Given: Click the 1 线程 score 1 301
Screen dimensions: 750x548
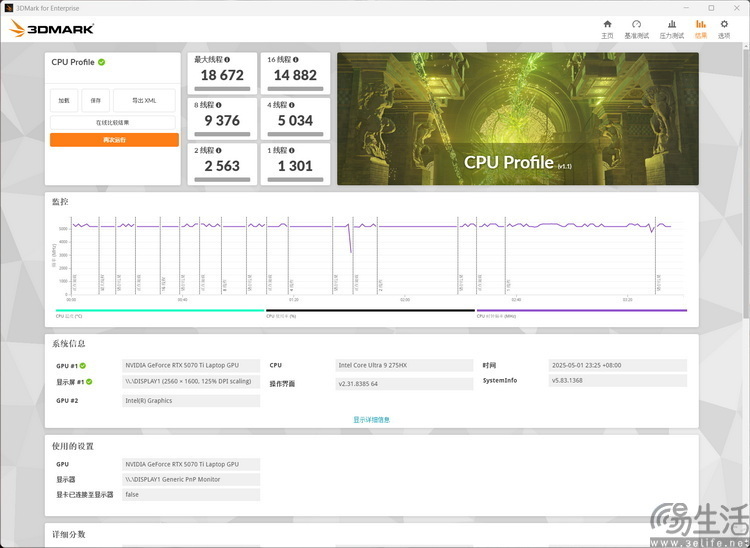Looking at the screenshot, I should [x=295, y=166].
